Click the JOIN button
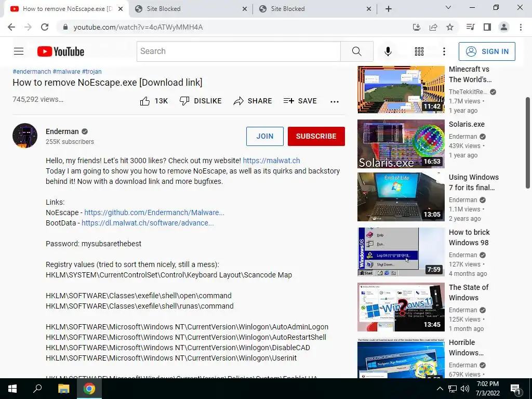Screen dimensions: 532x399 [264, 136]
